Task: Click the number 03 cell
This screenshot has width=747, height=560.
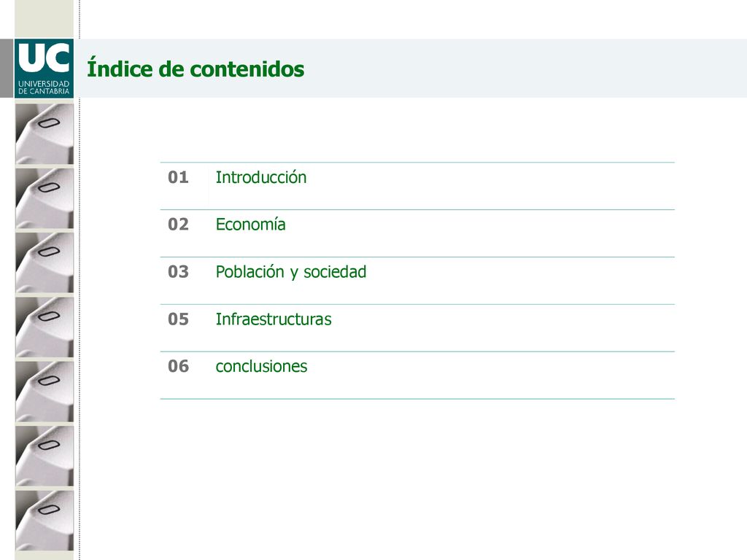Action: pyautogui.click(x=178, y=271)
